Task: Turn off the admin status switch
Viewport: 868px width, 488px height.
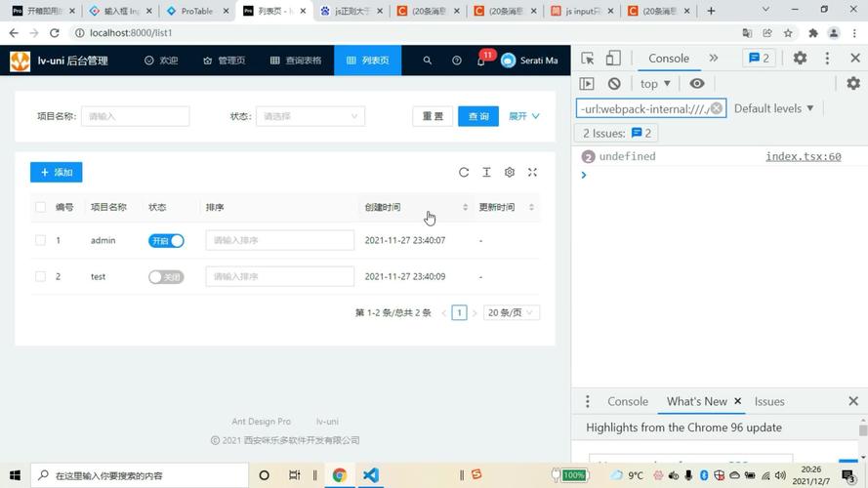Action: (x=166, y=241)
